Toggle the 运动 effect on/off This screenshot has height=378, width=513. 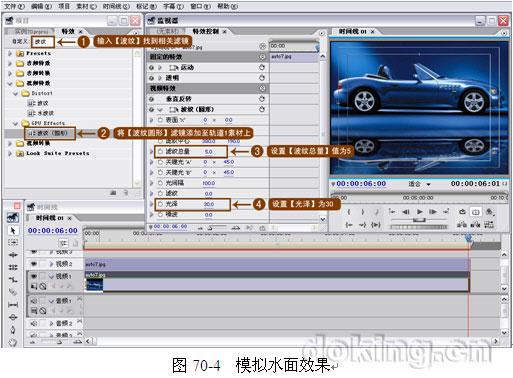(x=152, y=68)
